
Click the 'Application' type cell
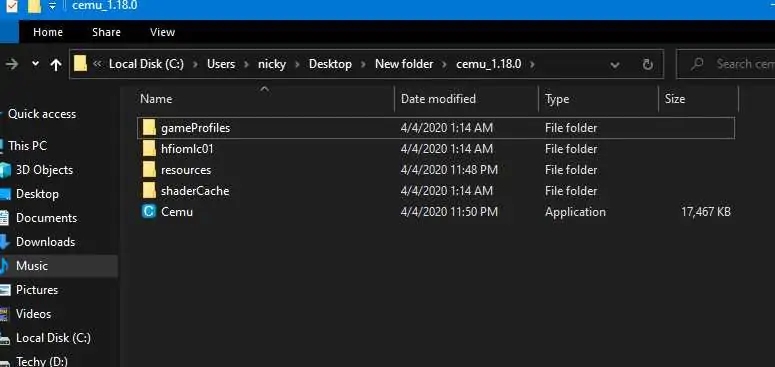coord(575,212)
